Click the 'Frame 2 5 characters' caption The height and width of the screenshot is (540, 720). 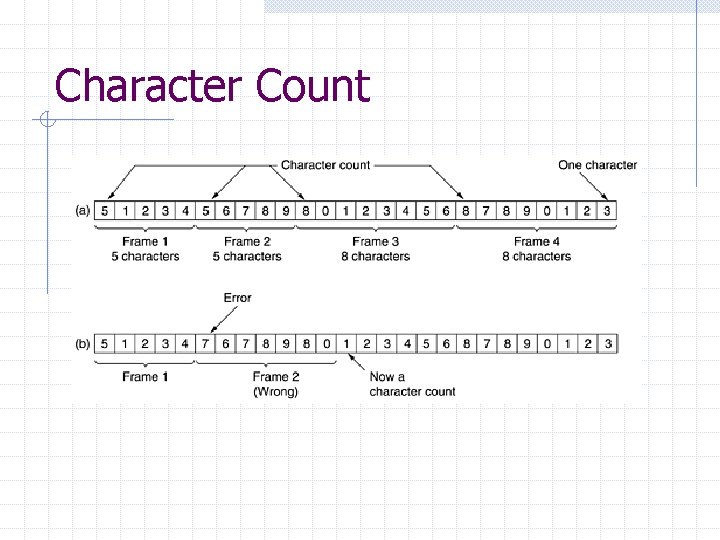point(247,249)
